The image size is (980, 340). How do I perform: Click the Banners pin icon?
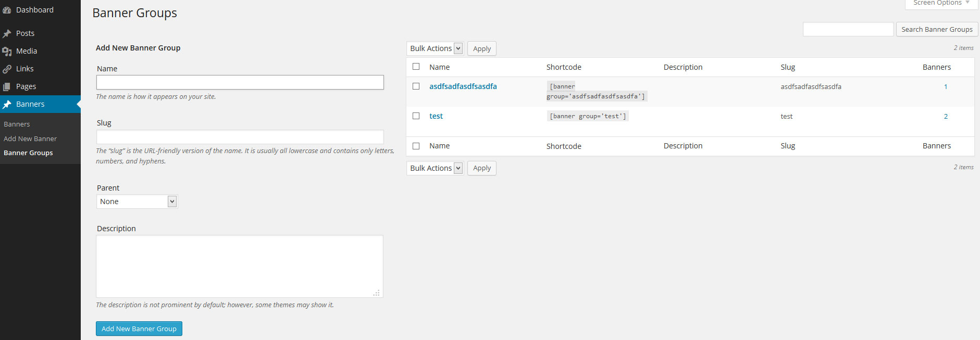pyautogui.click(x=7, y=105)
